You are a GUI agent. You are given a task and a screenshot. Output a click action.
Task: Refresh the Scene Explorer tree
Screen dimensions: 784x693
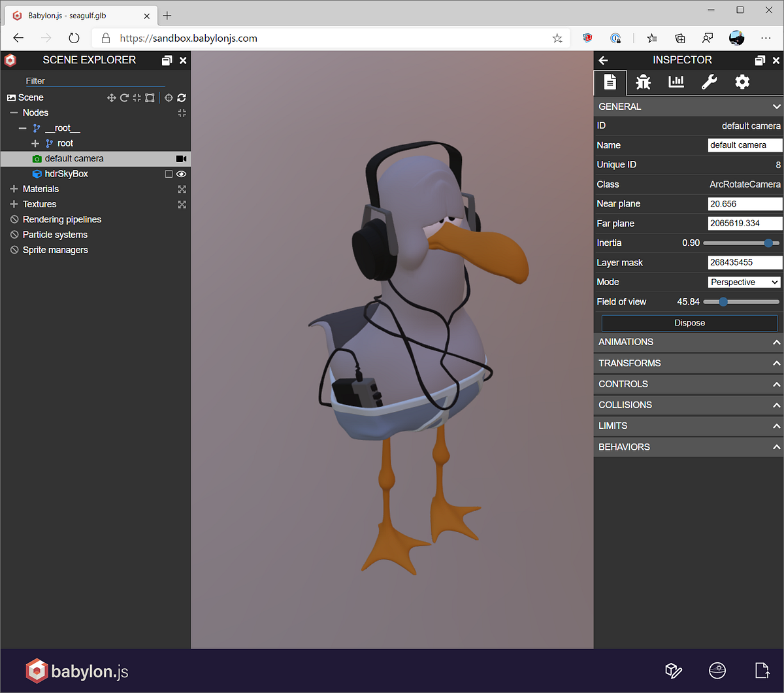tap(182, 98)
